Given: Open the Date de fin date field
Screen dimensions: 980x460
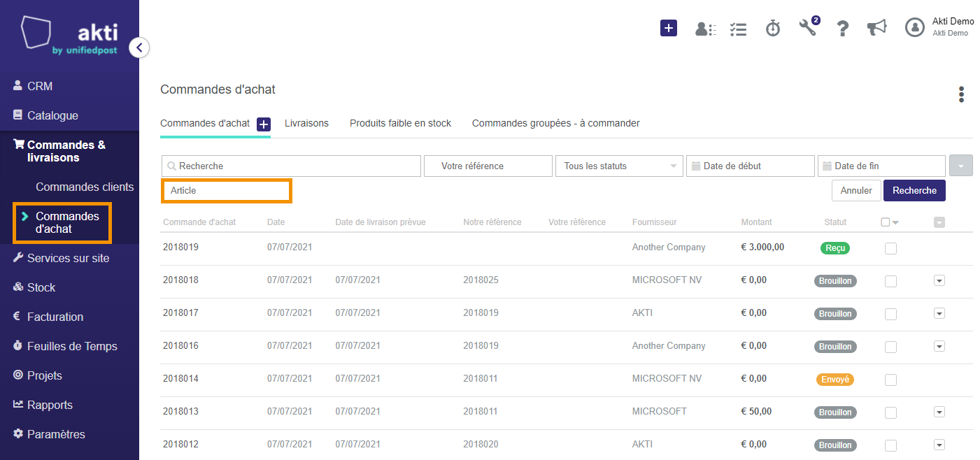Looking at the screenshot, I should [881, 166].
